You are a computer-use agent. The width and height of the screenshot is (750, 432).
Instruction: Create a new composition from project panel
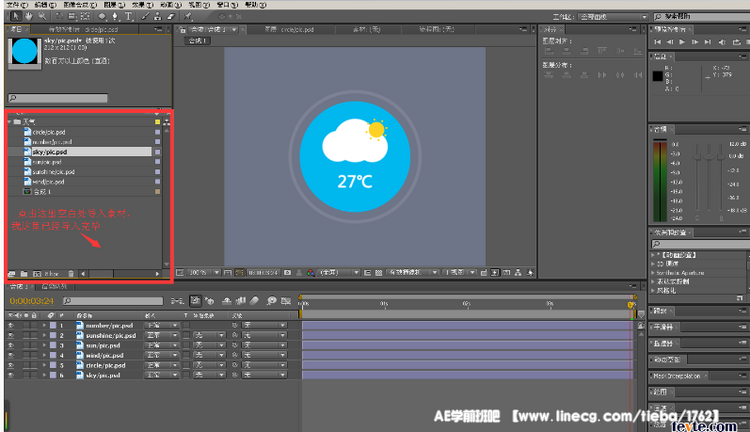pyautogui.click(x=37, y=274)
